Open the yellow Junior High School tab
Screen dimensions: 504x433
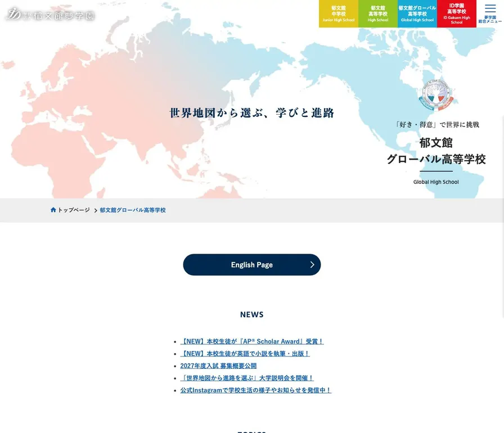click(x=339, y=14)
